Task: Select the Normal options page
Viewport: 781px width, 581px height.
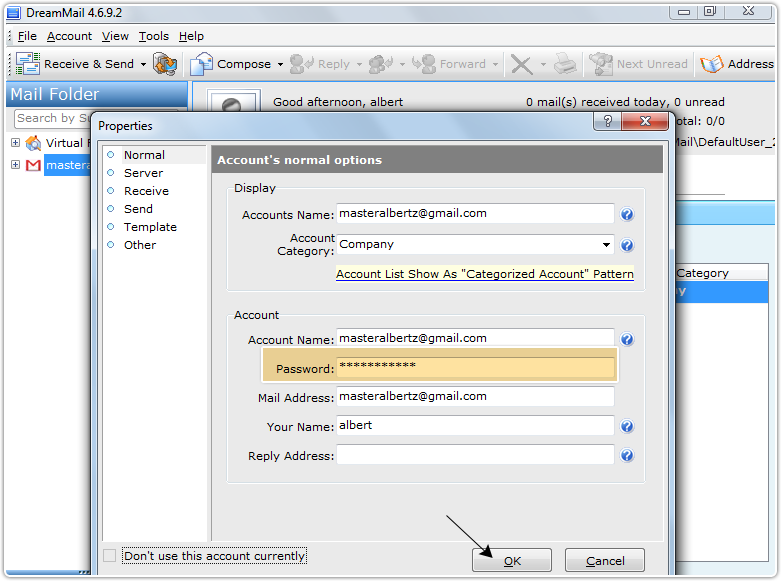Action: [x=144, y=155]
